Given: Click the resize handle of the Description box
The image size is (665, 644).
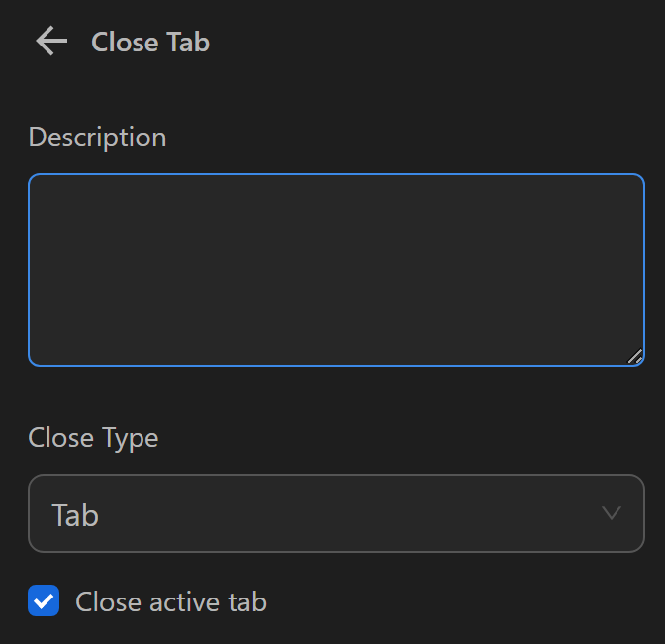Looking at the screenshot, I should (634, 356).
